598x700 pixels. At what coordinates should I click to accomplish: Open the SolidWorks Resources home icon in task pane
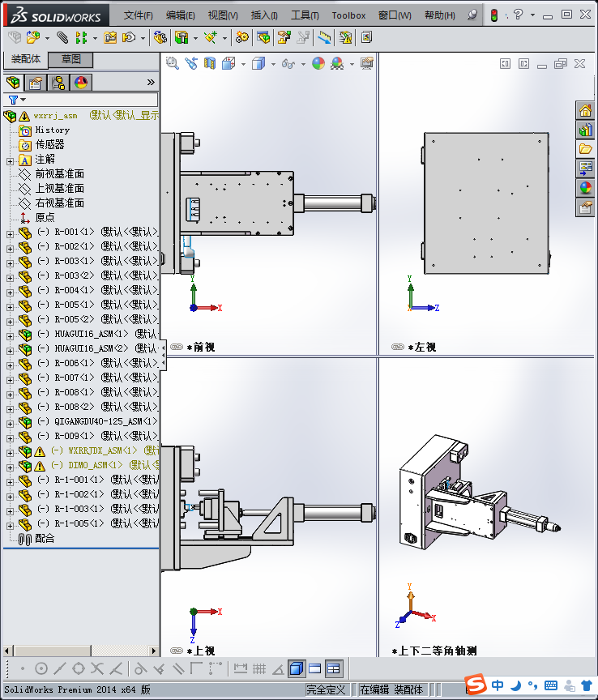[586, 110]
